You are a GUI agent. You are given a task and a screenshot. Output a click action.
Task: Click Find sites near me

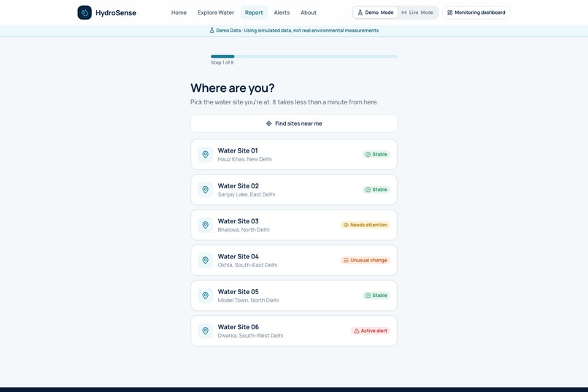click(x=294, y=123)
